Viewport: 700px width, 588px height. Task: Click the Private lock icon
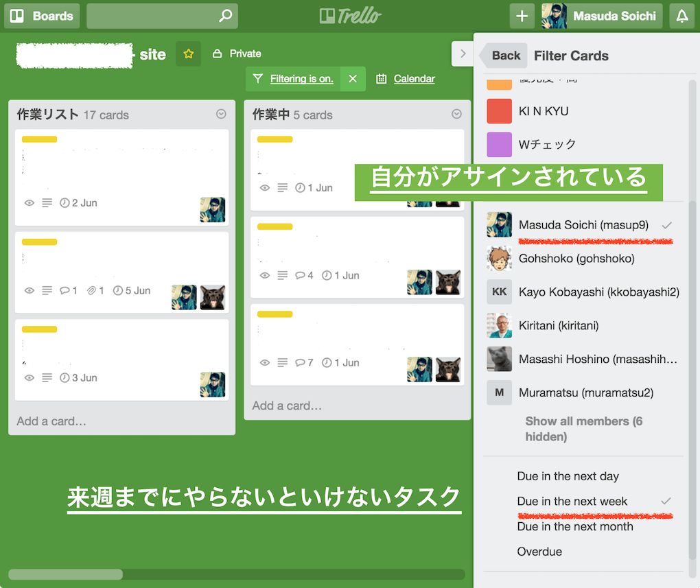click(x=217, y=54)
